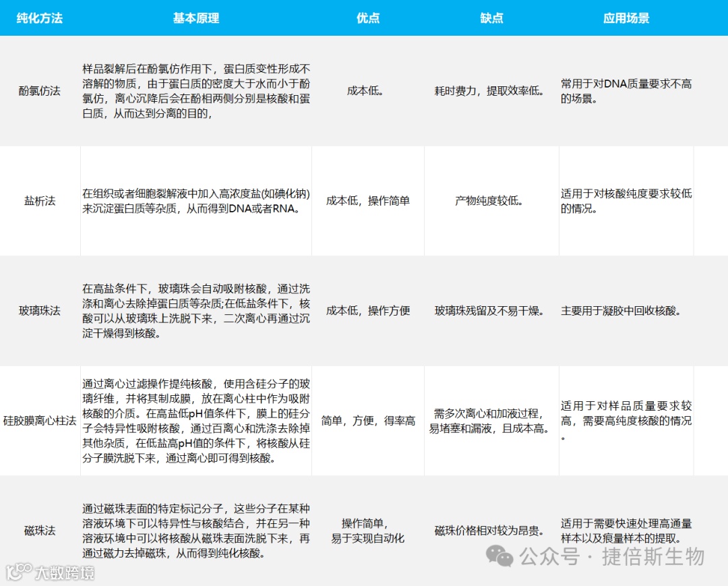
Task: Click the 成本低，操作简单 advantage cell
Action: (x=368, y=201)
